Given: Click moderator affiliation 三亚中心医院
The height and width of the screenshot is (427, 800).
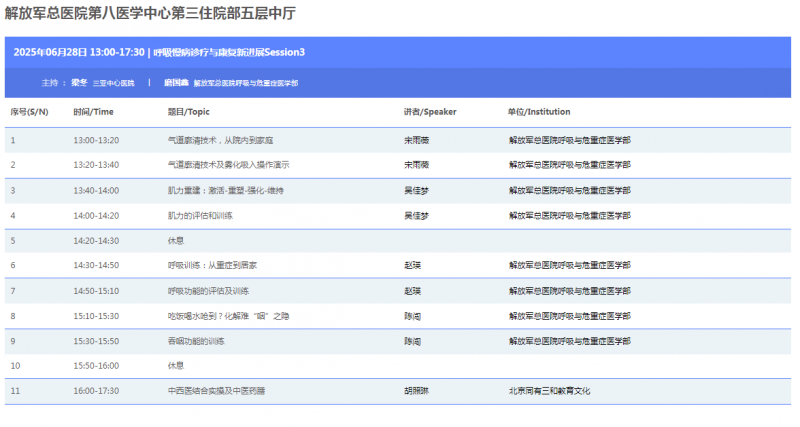Looking at the screenshot, I should coord(113,83).
